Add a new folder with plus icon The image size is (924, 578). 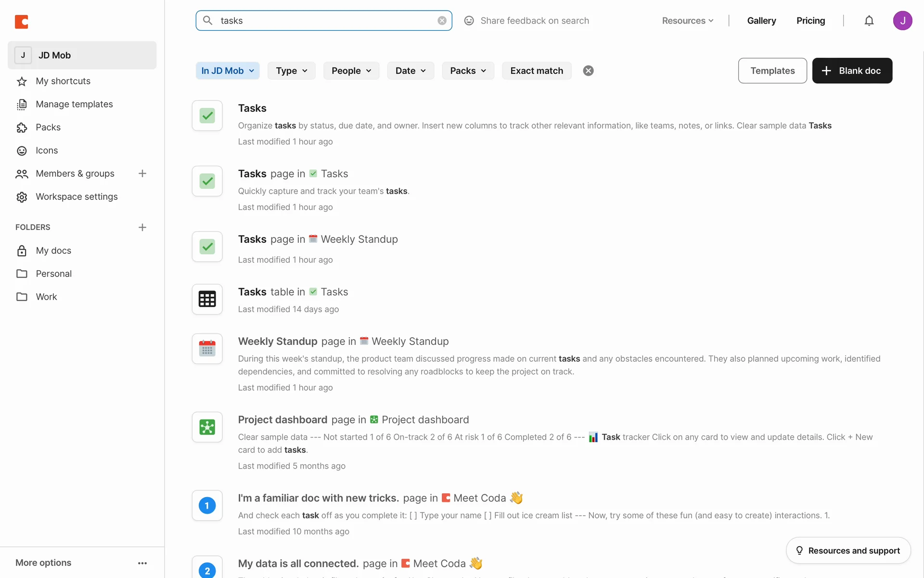pos(142,227)
